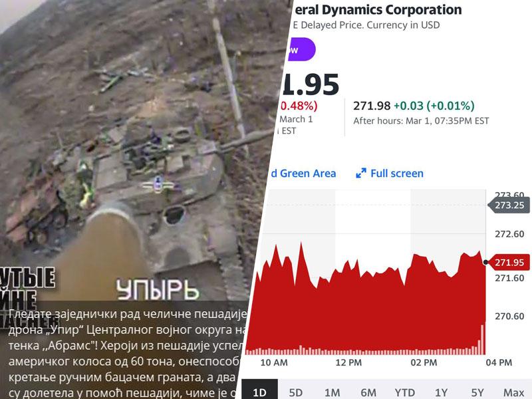Screen dimensions: 532x399
Task: Click the 02 PM time axis label
Action: pos(424,362)
